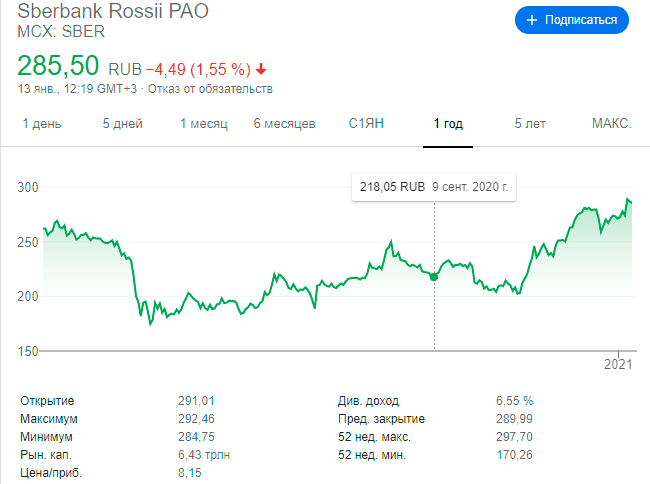Open the 1 месяц chart tab
This screenshot has height=484, width=650.
click(204, 123)
